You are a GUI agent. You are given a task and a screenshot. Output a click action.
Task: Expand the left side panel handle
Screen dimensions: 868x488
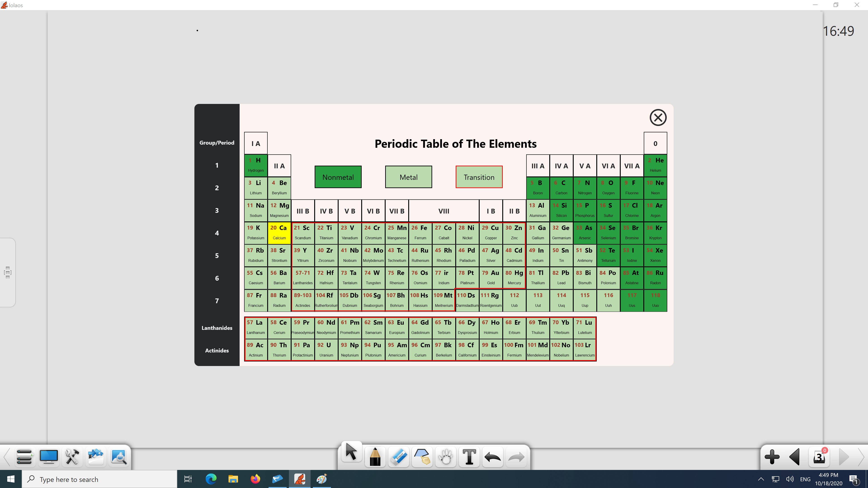[x=7, y=272]
